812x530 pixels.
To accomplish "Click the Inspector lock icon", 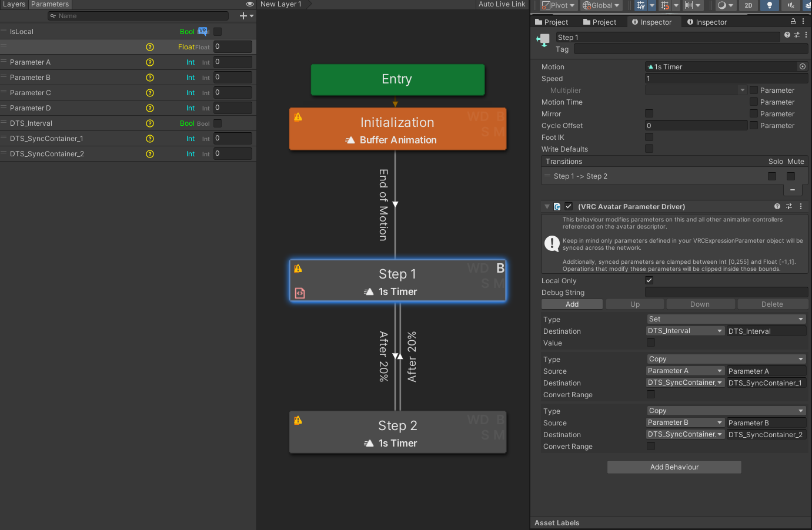I will point(793,21).
